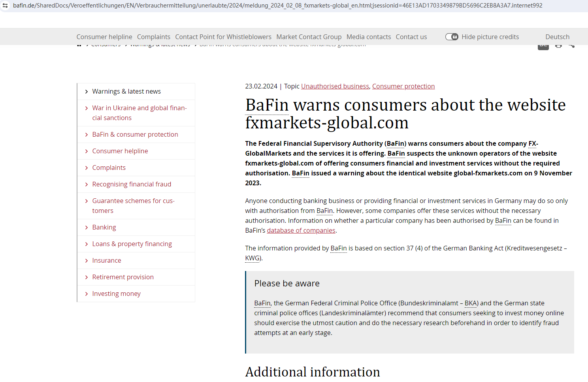Select Complaints in the left sidebar
Screen dimensions: 588x382
click(109, 167)
